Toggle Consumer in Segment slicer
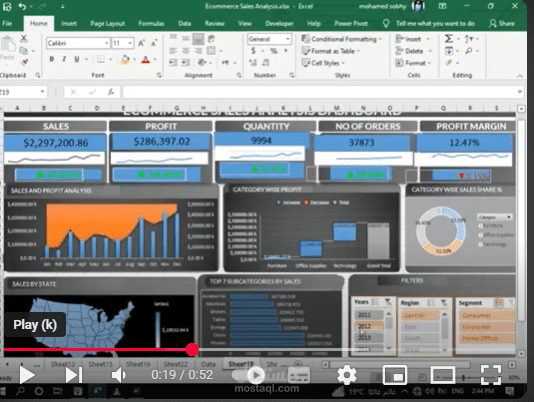534x402 pixels. (x=487, y=315)
